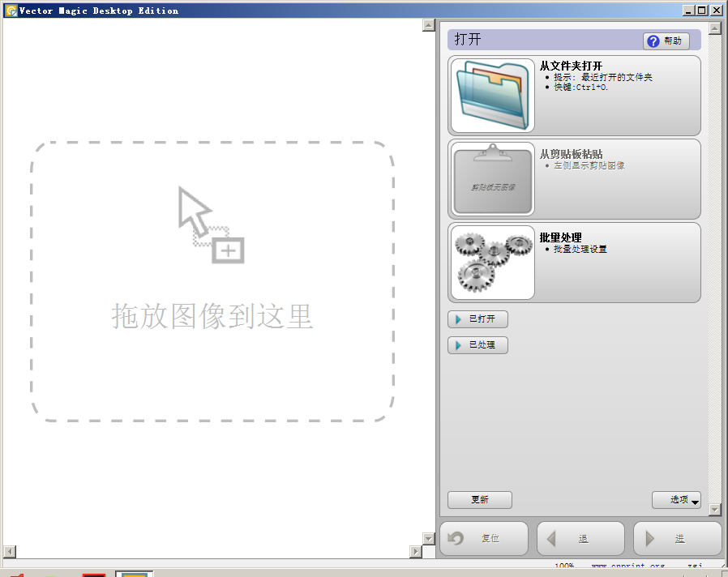Click the 从文件夹打开 heading text
The image size is (728, 577).
pyautogui.click(x=571, y=66)
